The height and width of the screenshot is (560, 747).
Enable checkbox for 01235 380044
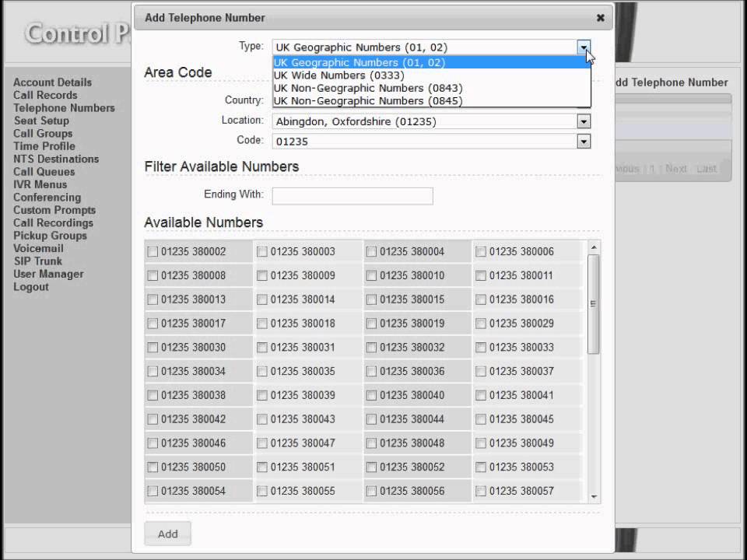pyautogui.click(x=372, y=419)
